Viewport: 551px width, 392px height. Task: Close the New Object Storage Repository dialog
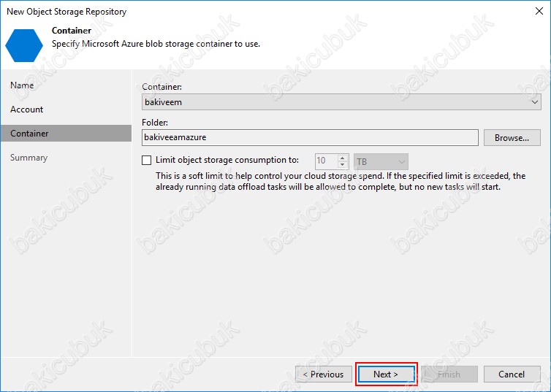coord(539,11)
